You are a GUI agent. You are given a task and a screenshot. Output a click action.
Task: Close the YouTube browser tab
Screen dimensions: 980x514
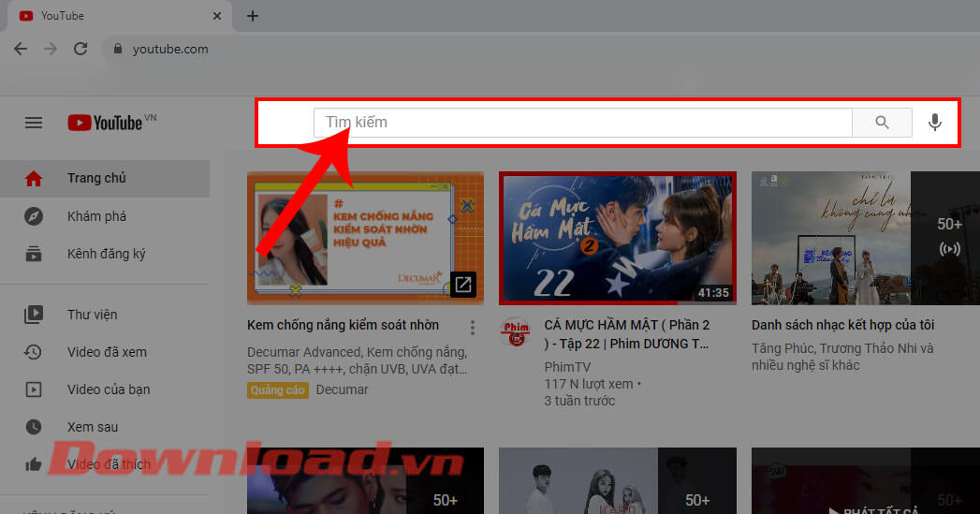(217, 16)
